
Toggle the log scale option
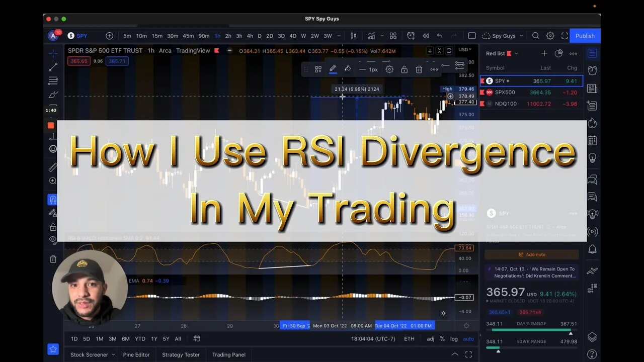(454, 339)
